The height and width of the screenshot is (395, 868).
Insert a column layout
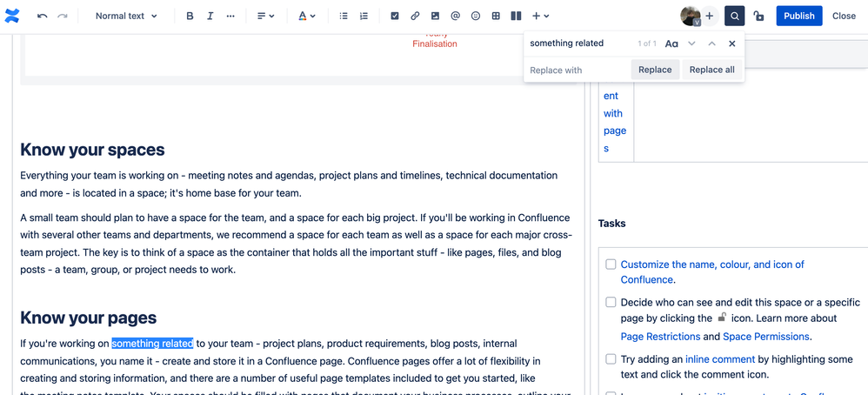(516, 16)
